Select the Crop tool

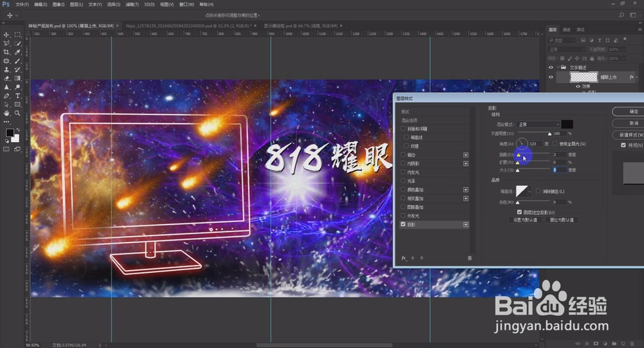click(x=6, y=52)
